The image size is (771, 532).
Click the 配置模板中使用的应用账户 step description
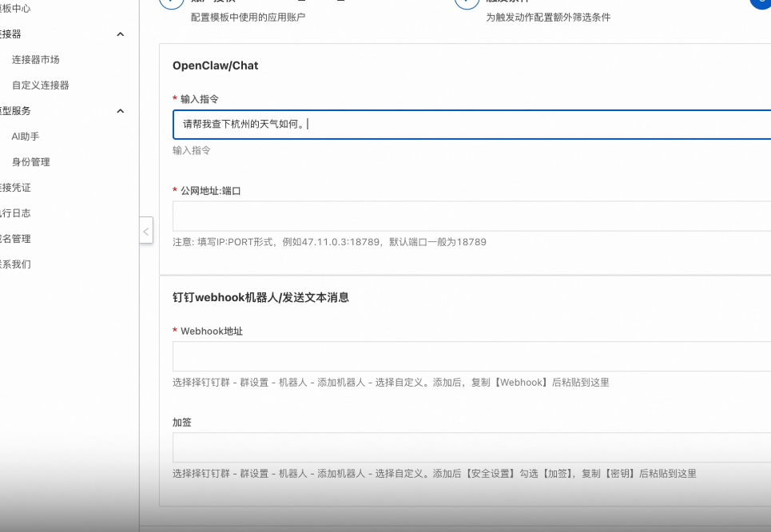(248, 18)
